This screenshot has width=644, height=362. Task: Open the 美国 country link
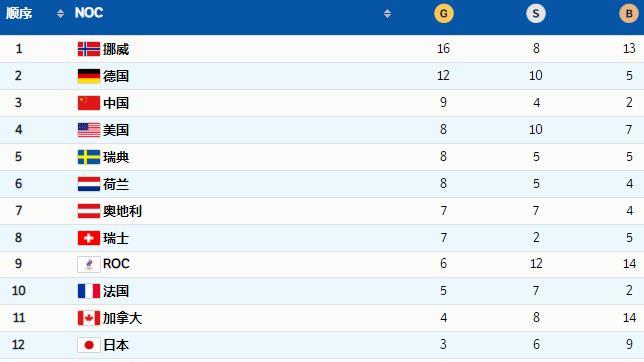(x=116, y=130)
